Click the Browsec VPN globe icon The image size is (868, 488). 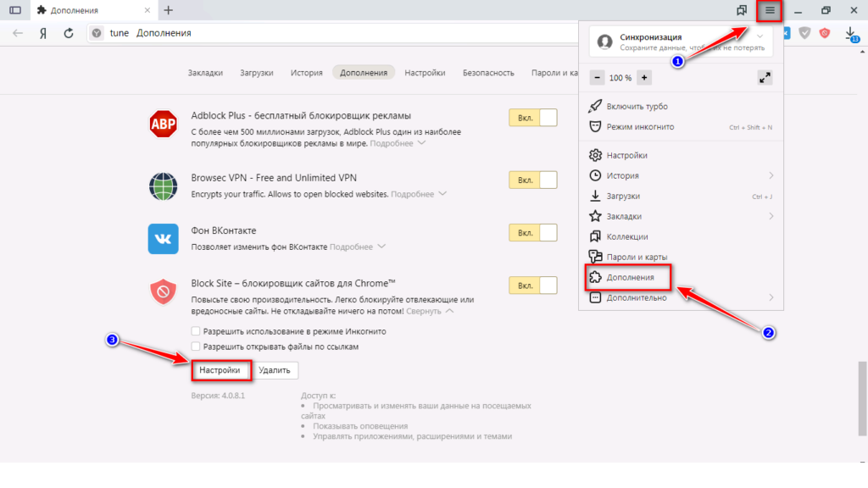pos(164,186)
